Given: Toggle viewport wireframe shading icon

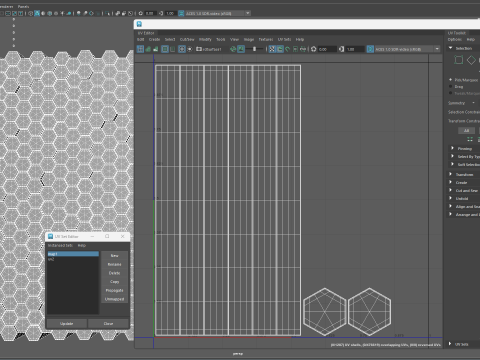Looking at the screenshot, I should (x=30, y=13).
